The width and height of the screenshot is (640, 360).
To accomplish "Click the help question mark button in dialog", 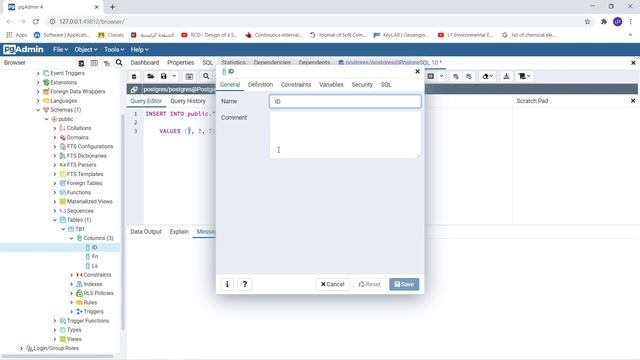I will (x=245, y=284).
